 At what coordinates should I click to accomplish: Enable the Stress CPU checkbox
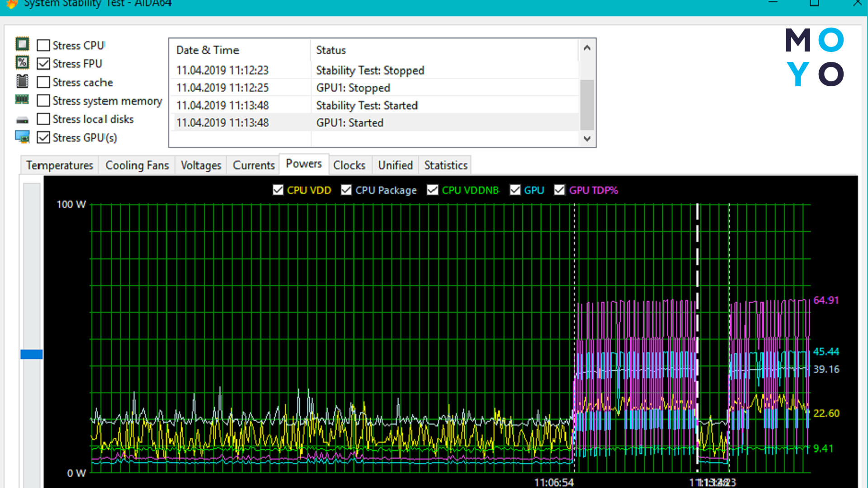[43, 45]
